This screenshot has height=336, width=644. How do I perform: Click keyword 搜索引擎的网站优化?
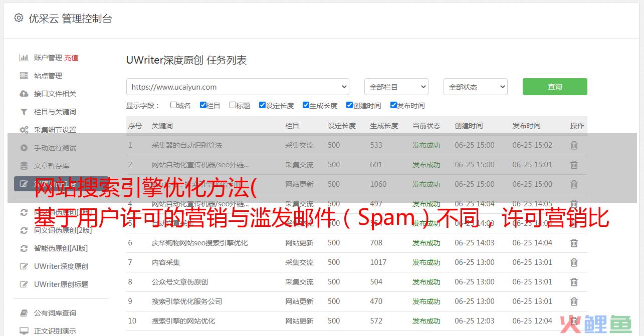(183, 321)
